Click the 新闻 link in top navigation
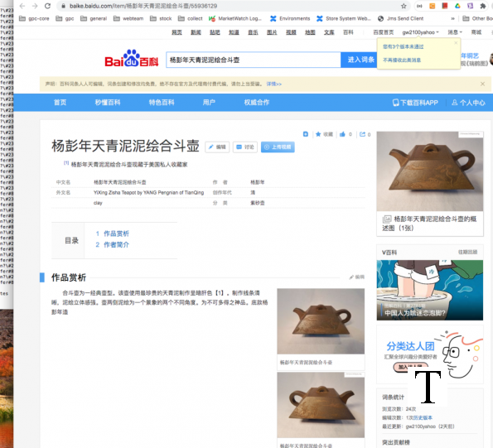The width and height of the screenshot is (493, 448). (x=196, y=32)
